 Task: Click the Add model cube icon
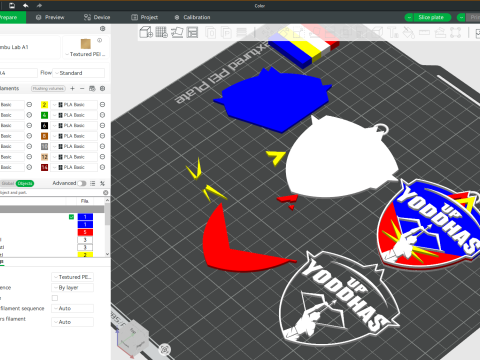(146, 32)
